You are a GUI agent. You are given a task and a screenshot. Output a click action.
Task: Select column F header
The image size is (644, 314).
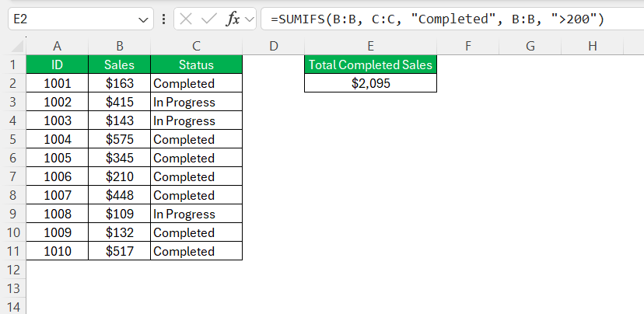coord(467,47)
